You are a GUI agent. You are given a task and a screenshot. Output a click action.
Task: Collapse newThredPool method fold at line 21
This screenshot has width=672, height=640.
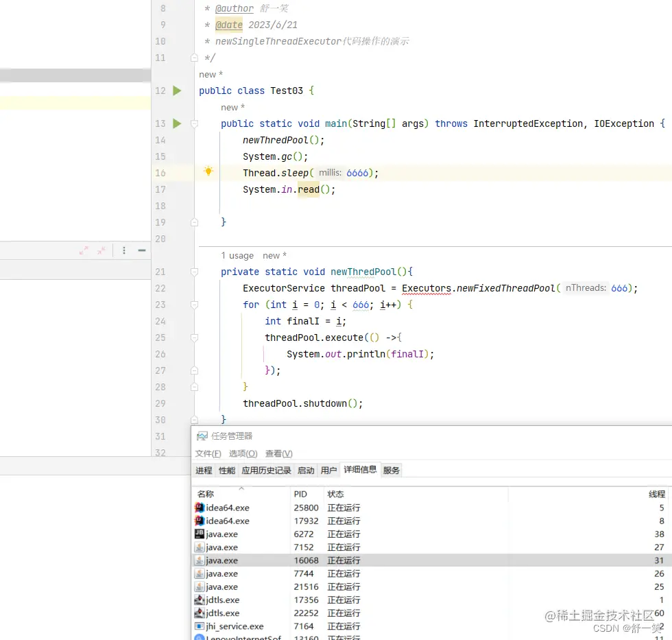coord(194,272)
